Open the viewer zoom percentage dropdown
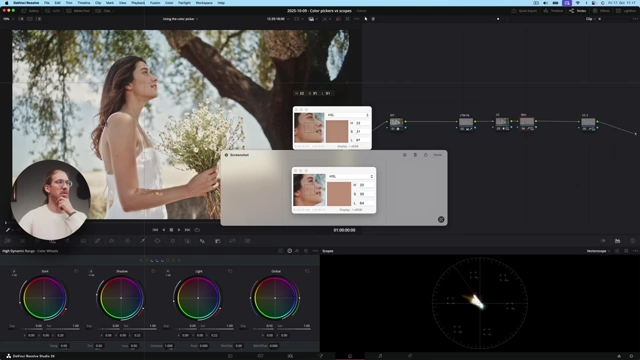This screenshot has width=640, height=360. coord(8,19)
